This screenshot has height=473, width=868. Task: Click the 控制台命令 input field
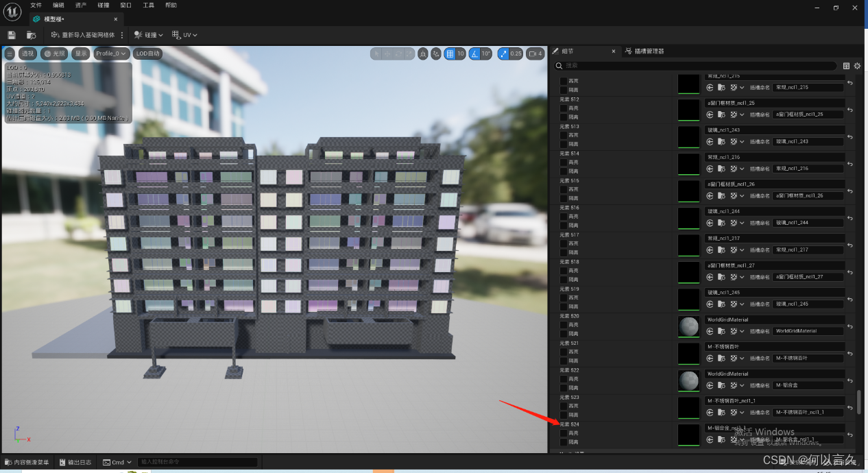point(197,461)
